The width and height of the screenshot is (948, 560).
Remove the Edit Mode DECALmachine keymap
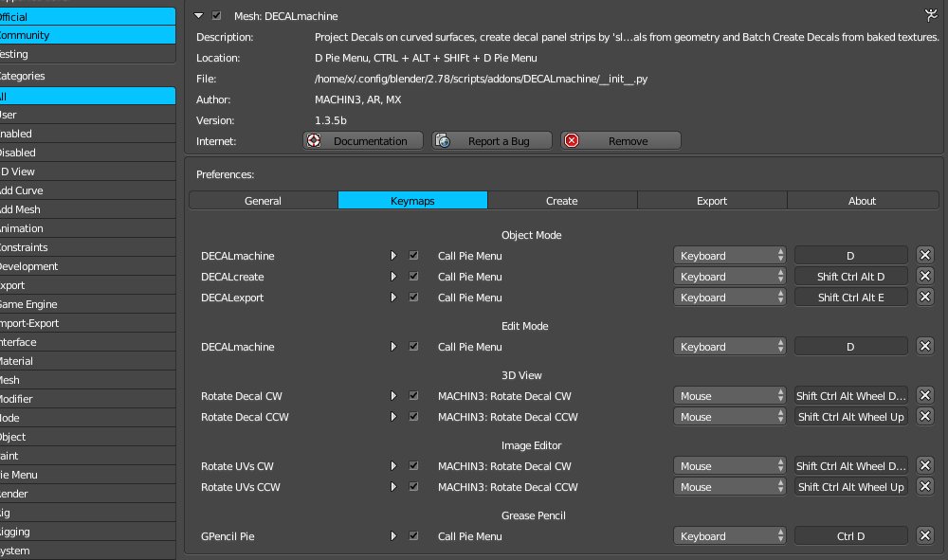(x=925, y=346)
